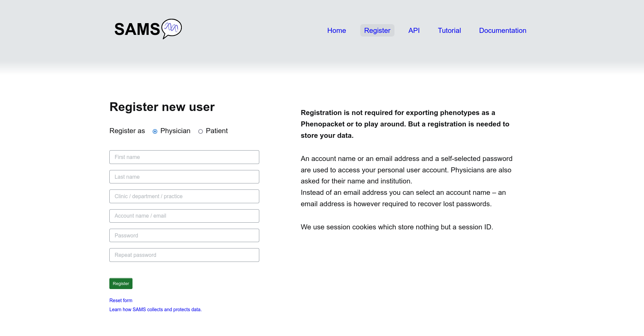This screenshot has width=644, height=336.
Task: Go to the API page
Action: pos(414,31)
